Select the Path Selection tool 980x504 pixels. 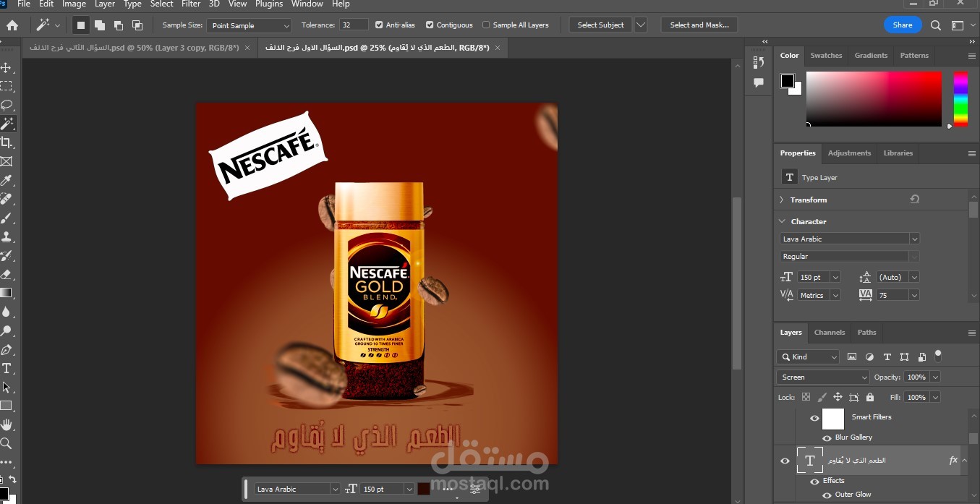(x=7, y=387)
